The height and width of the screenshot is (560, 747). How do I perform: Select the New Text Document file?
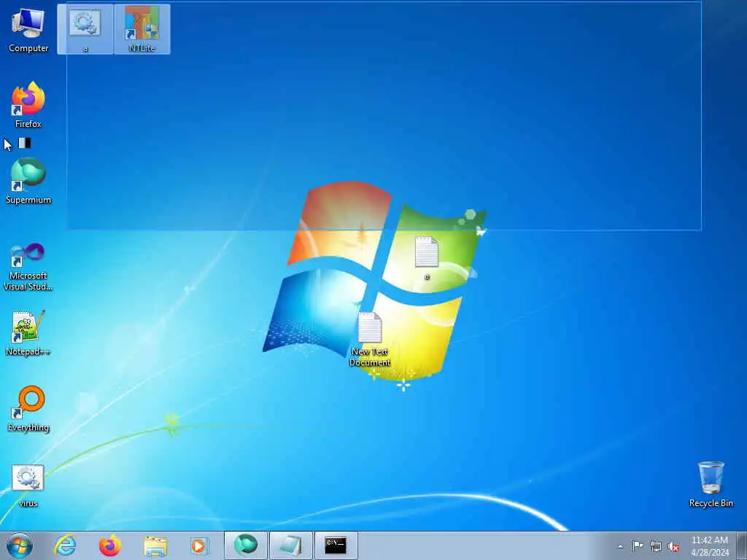370,339
